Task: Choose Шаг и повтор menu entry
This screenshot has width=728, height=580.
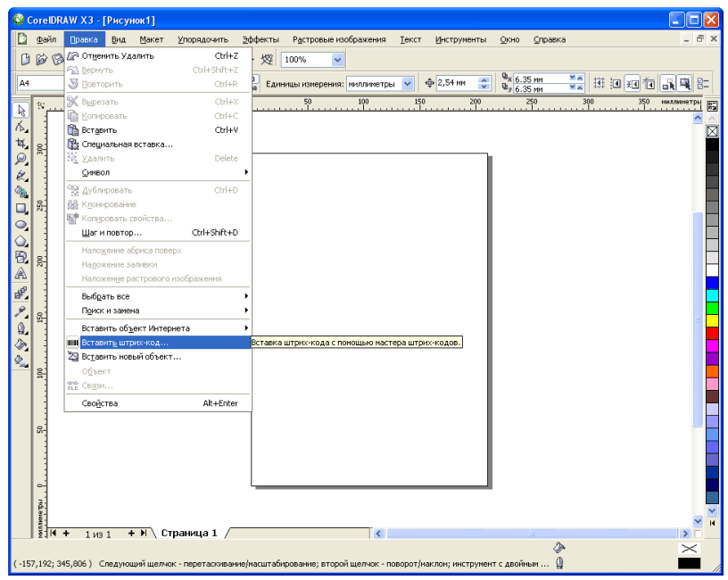Action: (x=158, y=232)
